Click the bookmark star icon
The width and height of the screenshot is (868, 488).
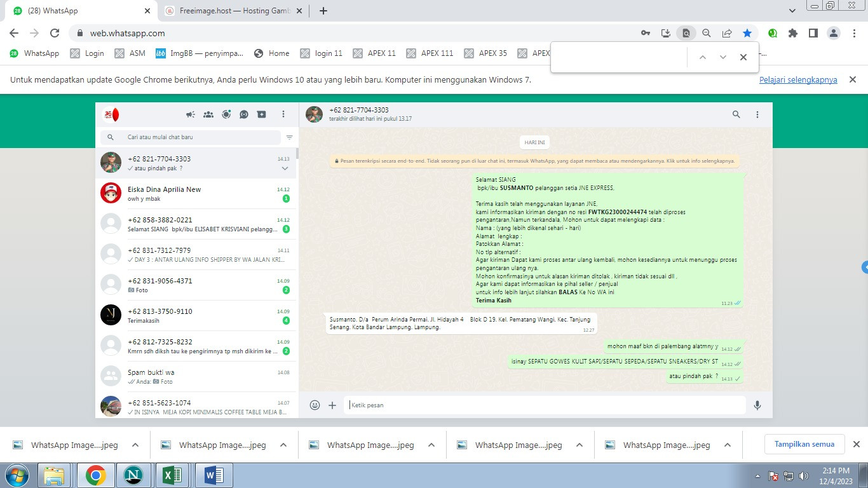747,33
